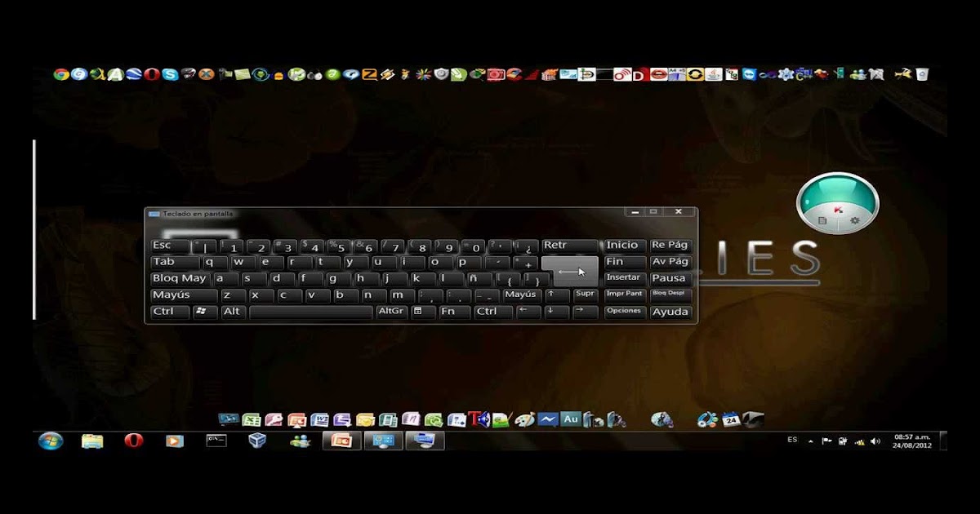Open Google Chrome from the top dock

click(x=60, y=74)
